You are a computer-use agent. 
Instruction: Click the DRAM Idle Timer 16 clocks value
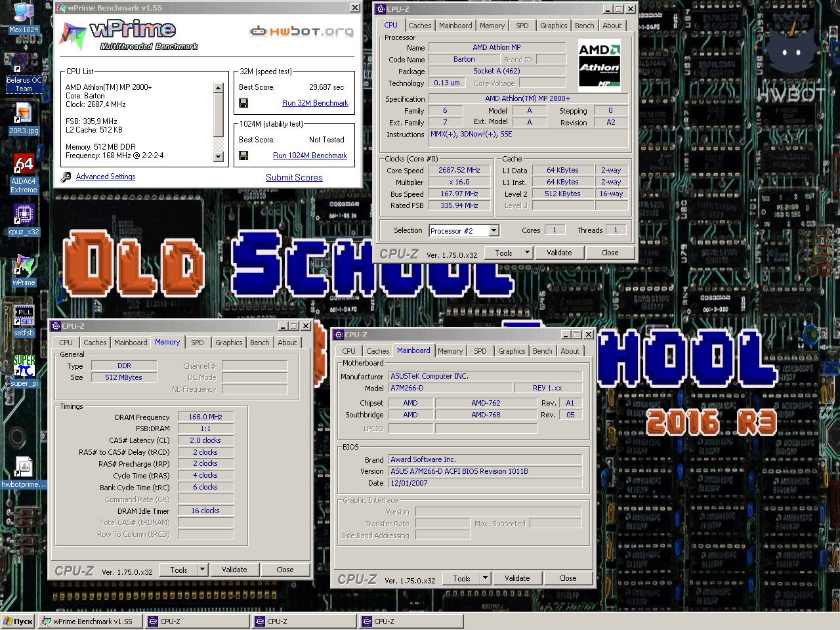pyautogui.click(x=205, y=511)
